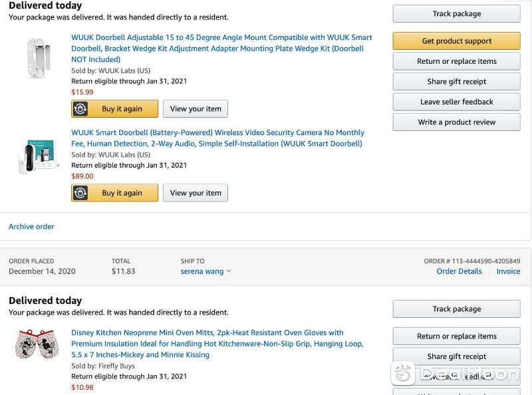Open the WUUK Smart Doorbell product thumbnail
This screenshot has width=532, height=395.
(39, 157)
